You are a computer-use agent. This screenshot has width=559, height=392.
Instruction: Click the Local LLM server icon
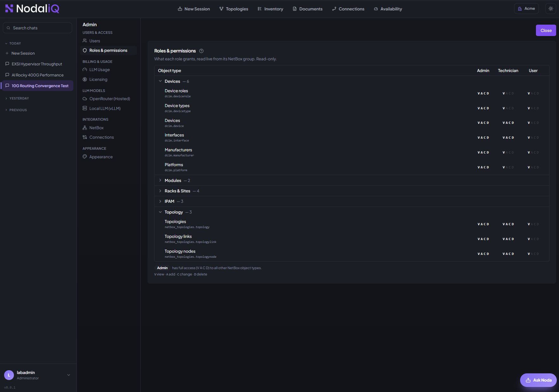(85, 108)
